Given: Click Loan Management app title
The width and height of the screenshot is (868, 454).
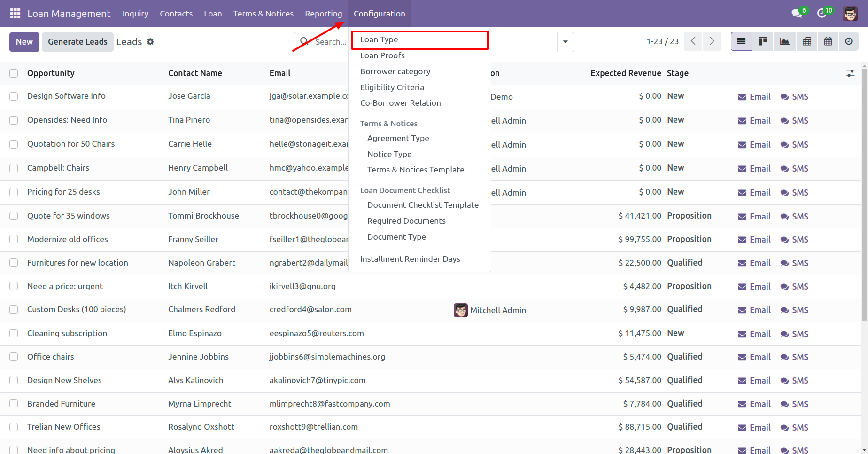Looking at the screenshot, I should tap(69, 14).
